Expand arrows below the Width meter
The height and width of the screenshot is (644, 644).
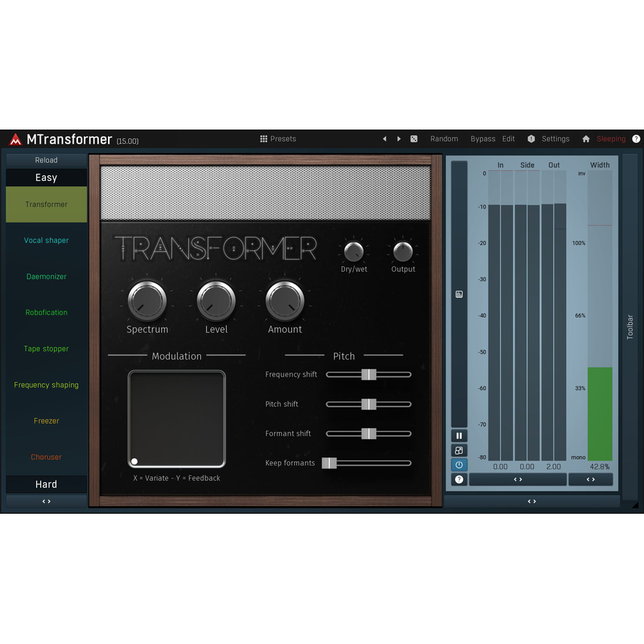590,479
